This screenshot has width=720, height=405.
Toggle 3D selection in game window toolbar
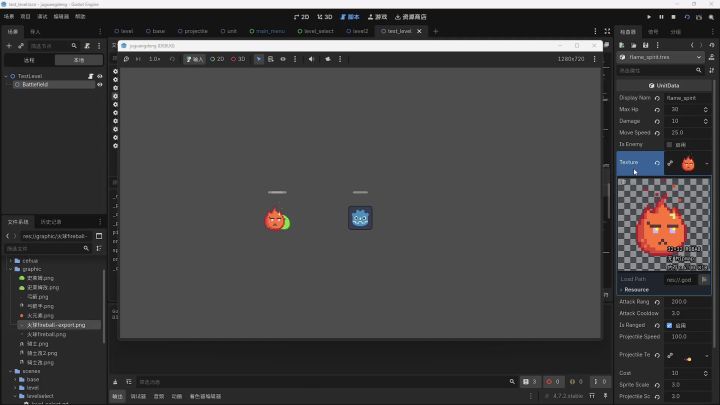(x=238, y=59)
